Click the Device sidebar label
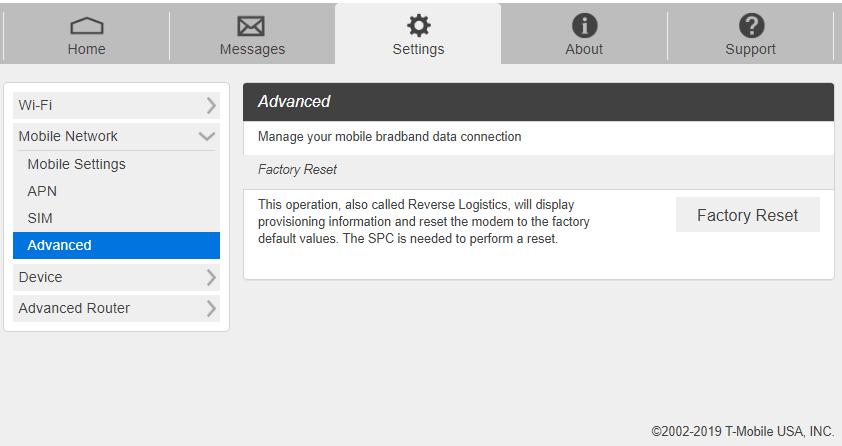 [40, 277]
